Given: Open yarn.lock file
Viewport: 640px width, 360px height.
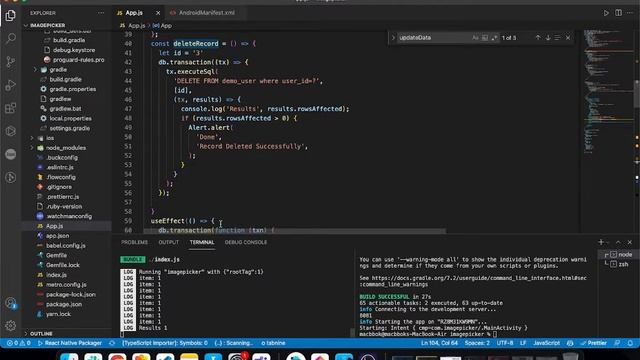Looking at the screenshot, I should coord(58,314).
